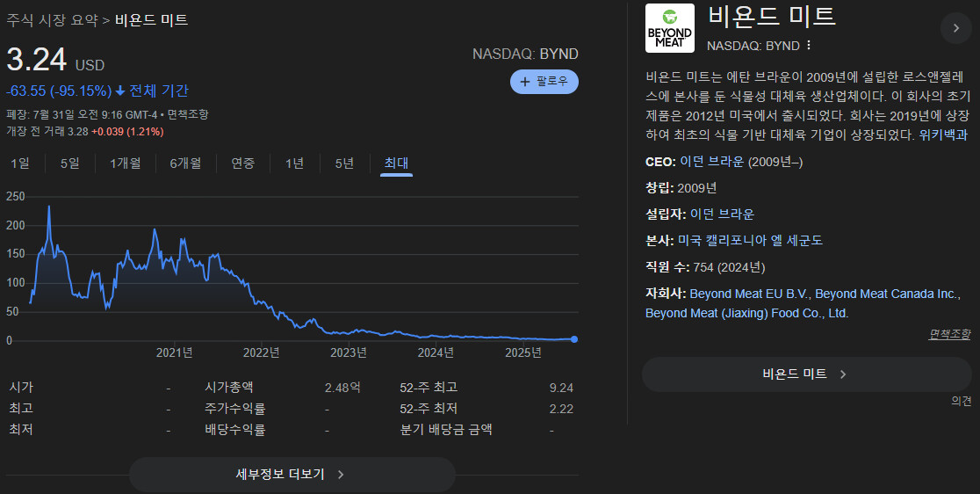Click the 개장 전 거래 3.28 text
980x494 pixels.
point(47,132)
